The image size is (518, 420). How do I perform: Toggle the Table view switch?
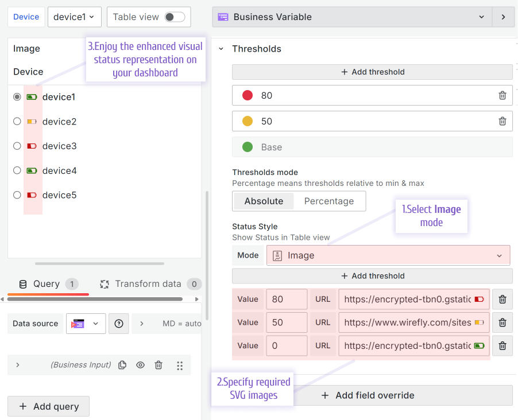click(x=174, y=17)
